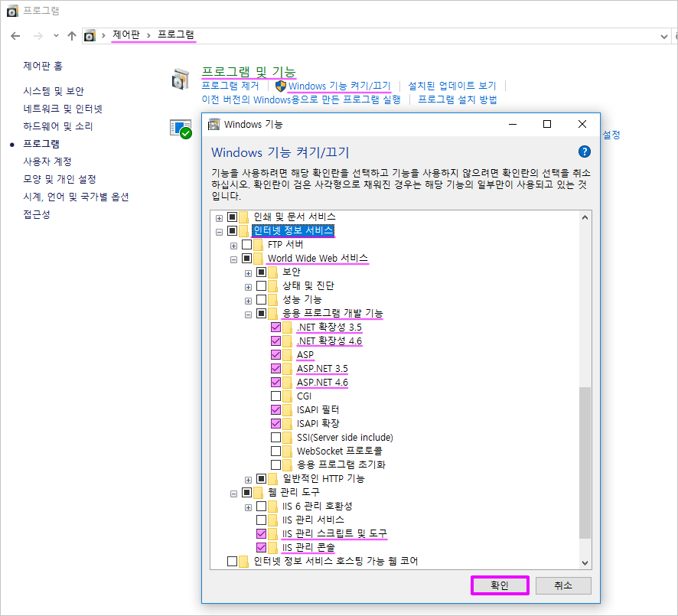Click the up navigation arrow in toolbar
678x616 pixels.
(x=72, y=35)
